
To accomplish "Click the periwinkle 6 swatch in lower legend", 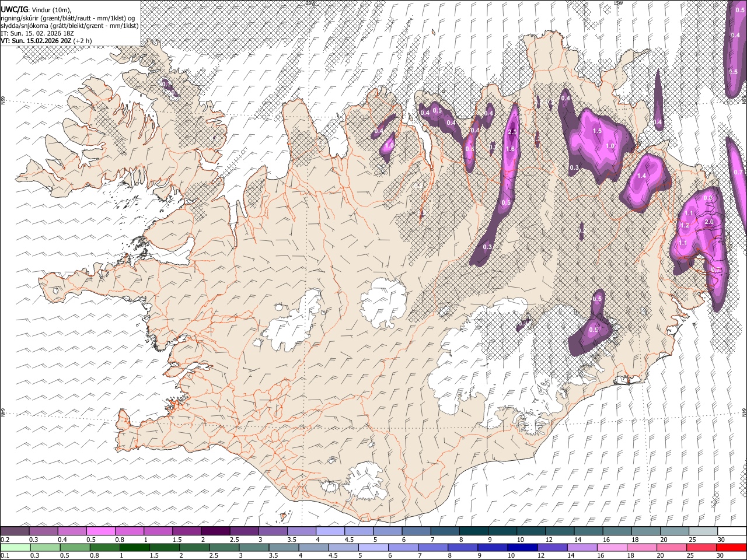I will tap(404, 547).
